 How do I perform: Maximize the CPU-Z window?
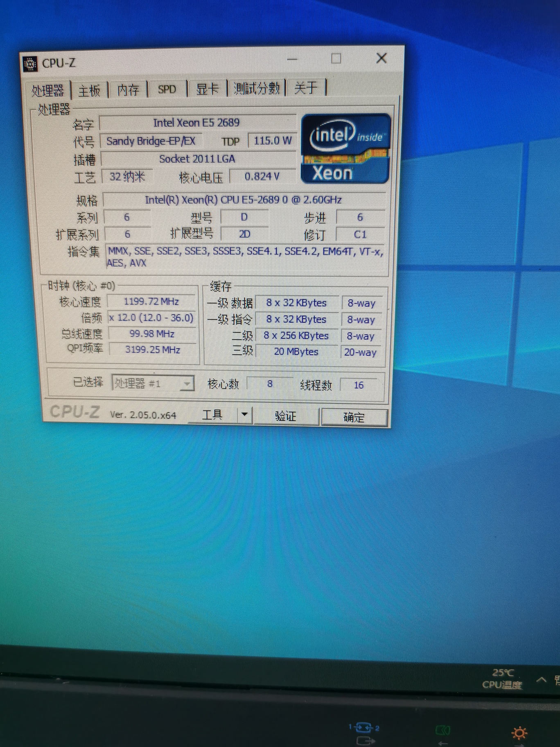336,59
